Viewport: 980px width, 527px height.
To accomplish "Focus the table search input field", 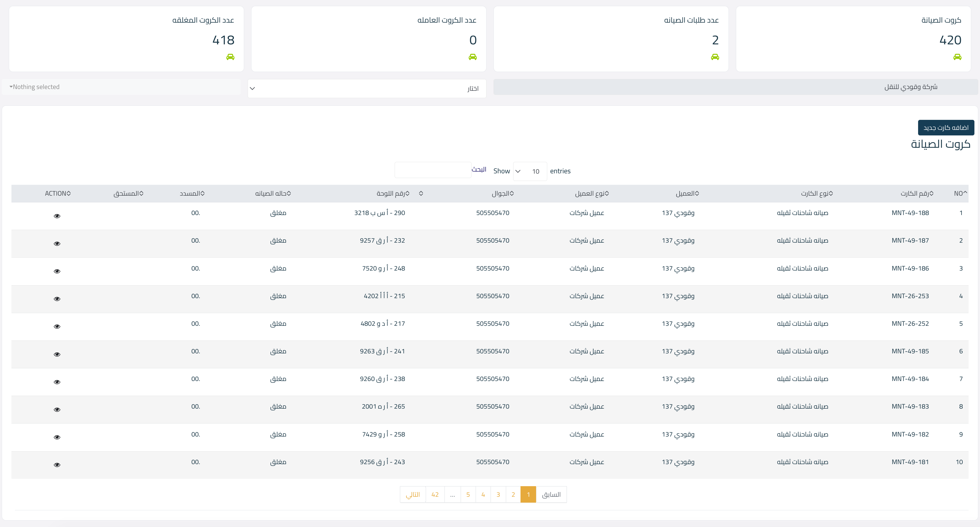I will tap(432, 170).
